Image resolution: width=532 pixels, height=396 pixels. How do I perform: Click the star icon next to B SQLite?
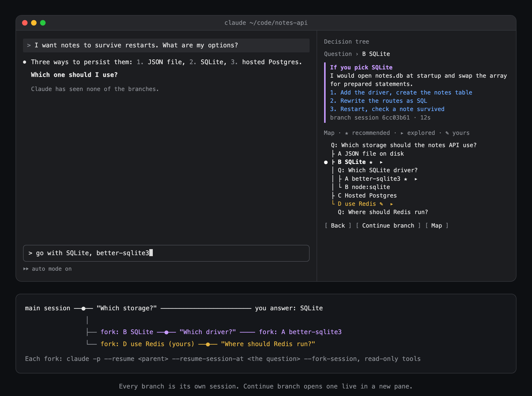(371, 162)
